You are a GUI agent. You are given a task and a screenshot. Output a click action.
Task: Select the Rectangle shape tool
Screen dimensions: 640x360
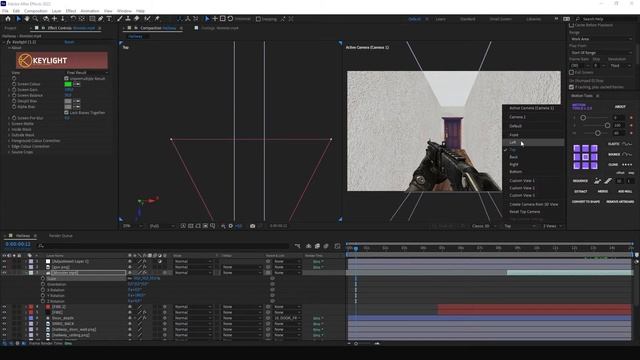[x=92, y=19]
